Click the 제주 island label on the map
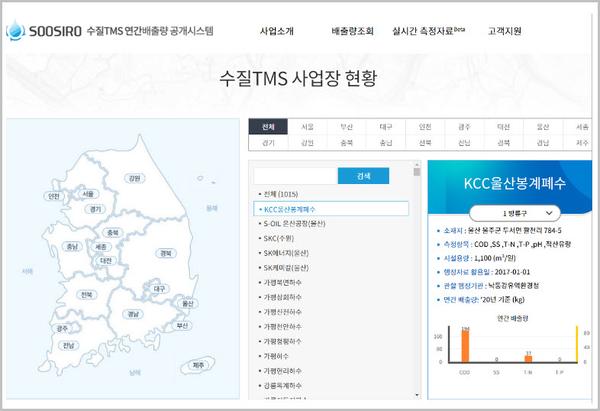This screenshot has width=600, height=411. (198, 365)
